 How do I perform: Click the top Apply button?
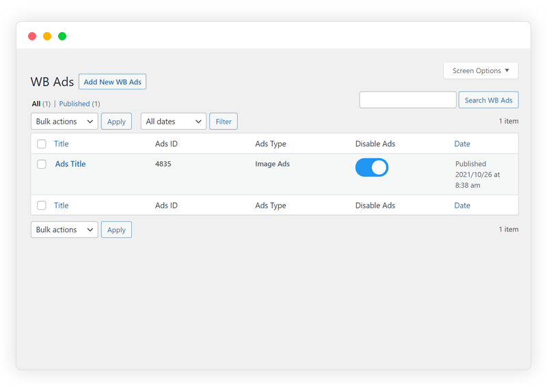(116, 122)
